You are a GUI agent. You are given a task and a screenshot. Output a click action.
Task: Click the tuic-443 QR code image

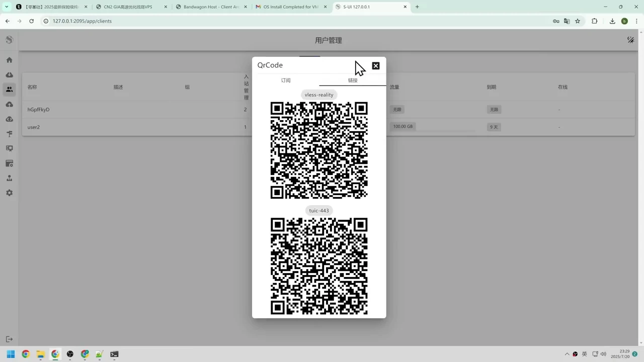[319, 266]
